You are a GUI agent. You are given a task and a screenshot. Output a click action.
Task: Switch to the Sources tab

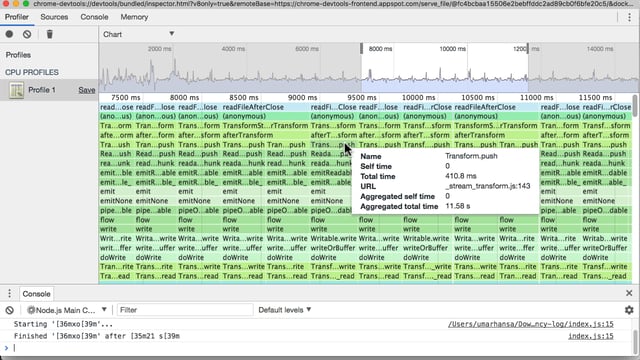[x=54, y=17]
